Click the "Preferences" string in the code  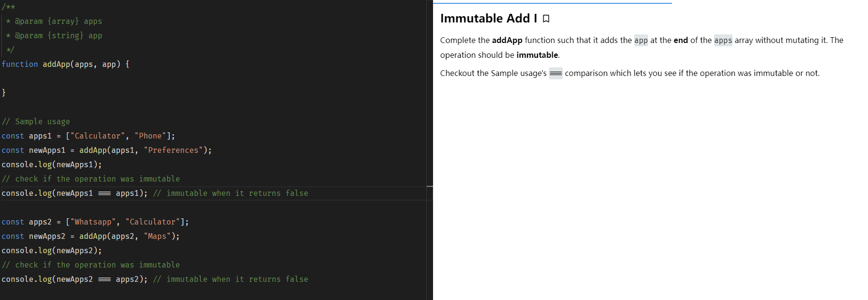[173, 150]
